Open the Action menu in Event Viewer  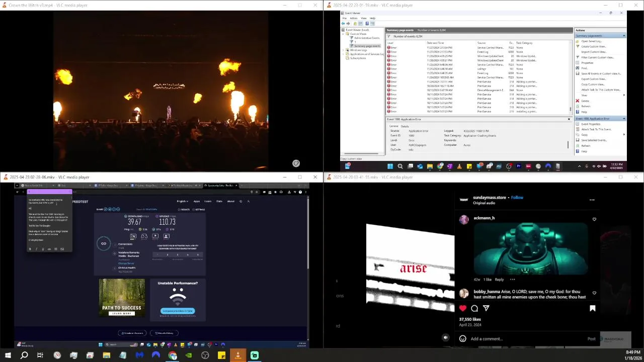353,18
